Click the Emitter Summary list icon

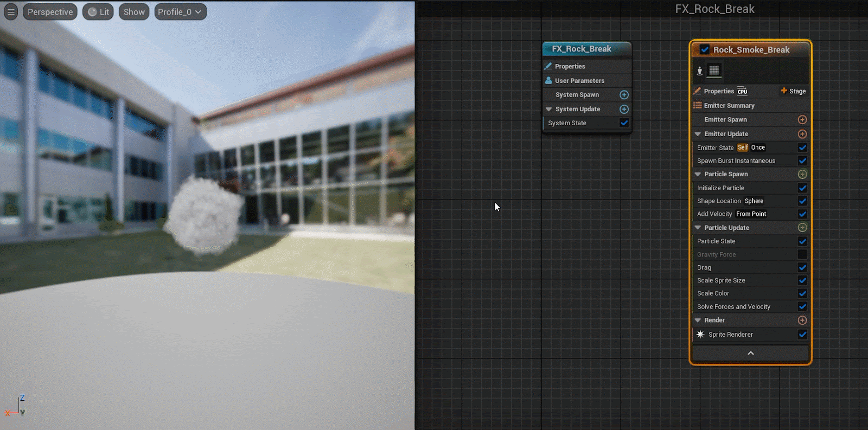tap(698, 105)
